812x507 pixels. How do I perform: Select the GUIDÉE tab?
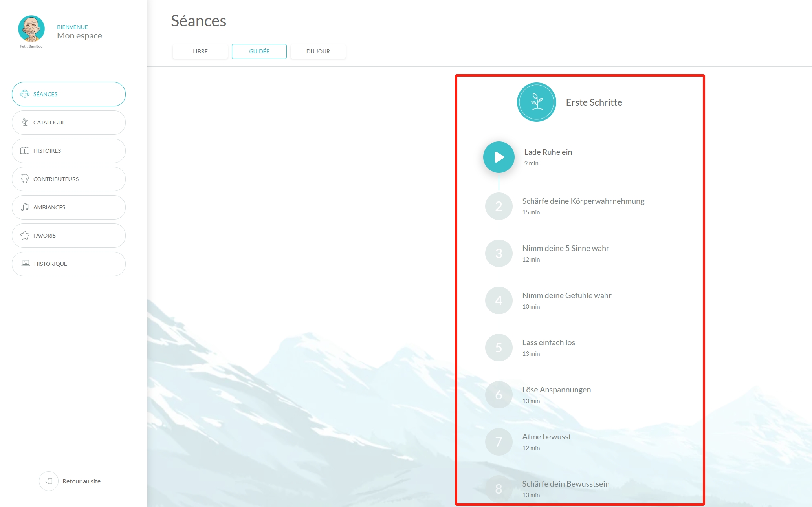pos(259,51)
